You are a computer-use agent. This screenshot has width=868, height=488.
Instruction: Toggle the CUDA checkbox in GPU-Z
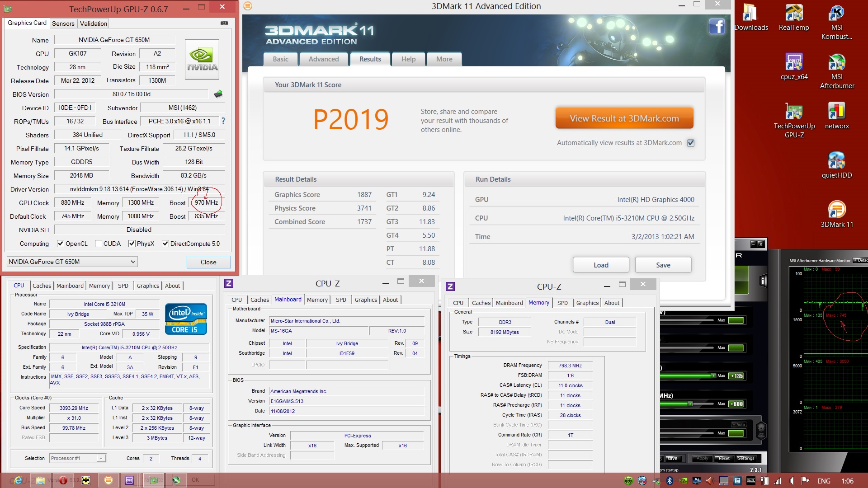tap(99, 244)
